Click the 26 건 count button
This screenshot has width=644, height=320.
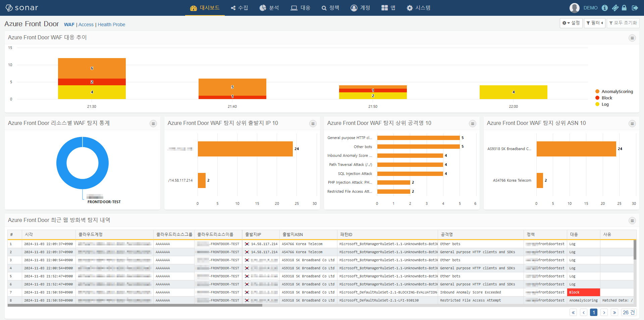click(x=629, y=313)
